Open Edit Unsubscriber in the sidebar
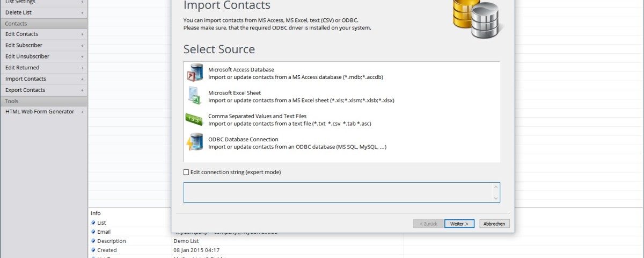The width and height of the screenshot is (644, 258). click(27, 56)
